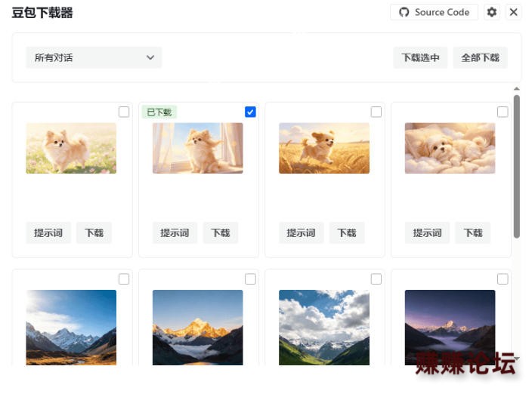This screenshot has height=394, width=532.
Task: Open the purple twilight mountain thumbnail
Action: 450,328
